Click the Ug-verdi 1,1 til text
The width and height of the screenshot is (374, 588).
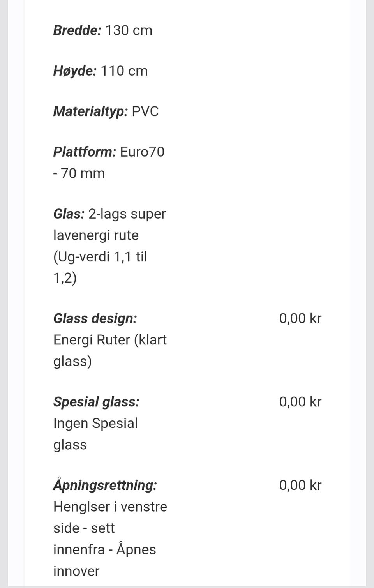tap(100, 257)
